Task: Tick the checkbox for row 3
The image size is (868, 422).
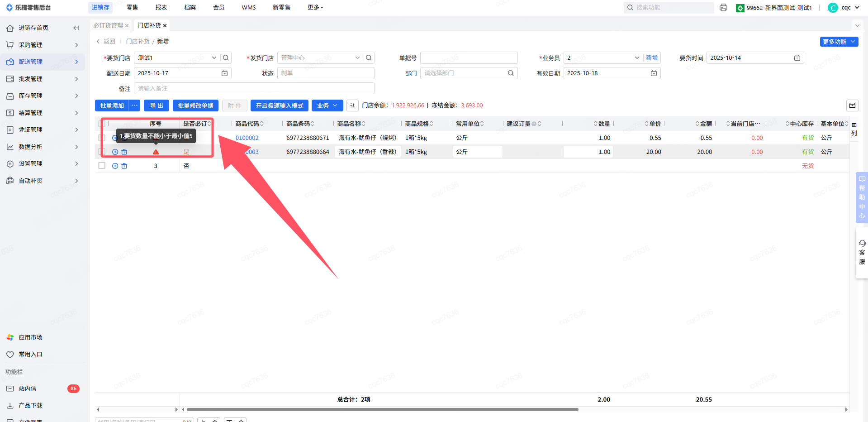Action: (102, 166)
